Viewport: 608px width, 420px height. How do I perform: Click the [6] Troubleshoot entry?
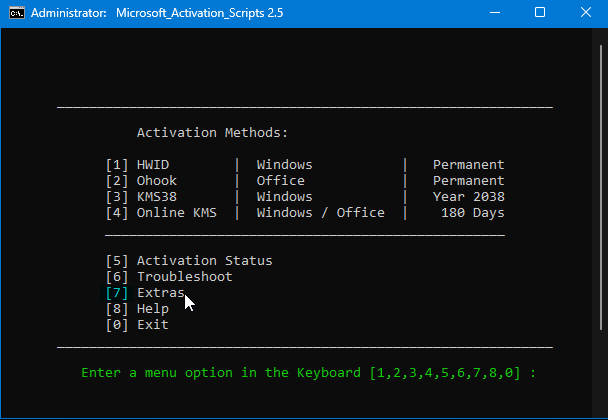click(x=169, y=277)
